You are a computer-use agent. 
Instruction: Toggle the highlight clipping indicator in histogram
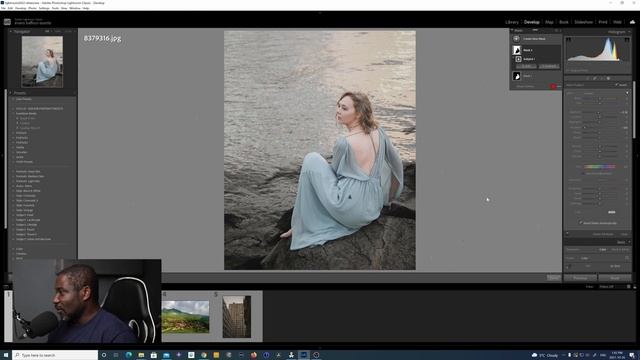(627, 40)
